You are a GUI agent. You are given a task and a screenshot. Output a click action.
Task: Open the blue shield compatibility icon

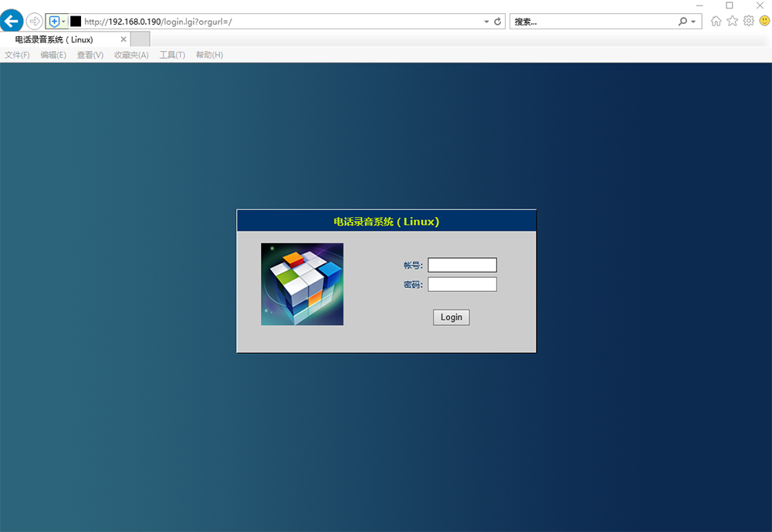54,21
